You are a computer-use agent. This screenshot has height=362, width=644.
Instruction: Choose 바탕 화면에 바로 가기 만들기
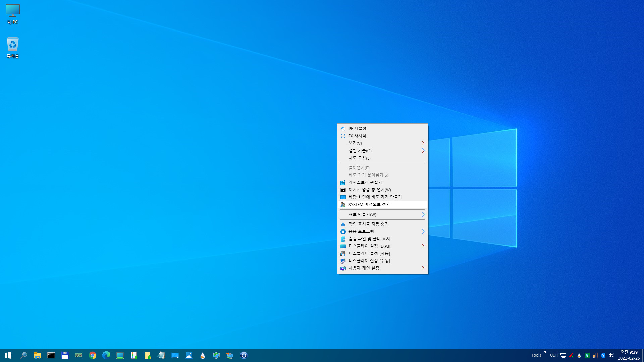[382, 197]
